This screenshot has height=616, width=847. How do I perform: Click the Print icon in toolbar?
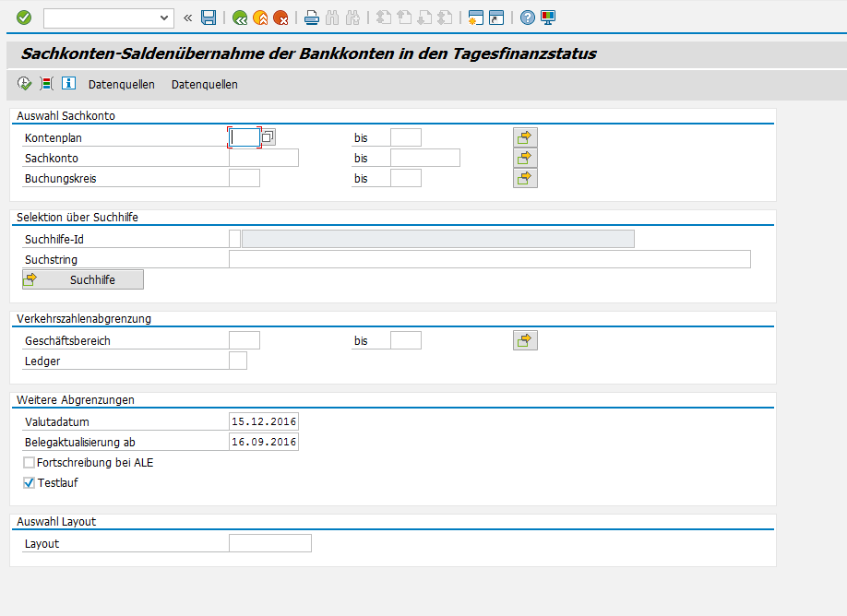312,18
